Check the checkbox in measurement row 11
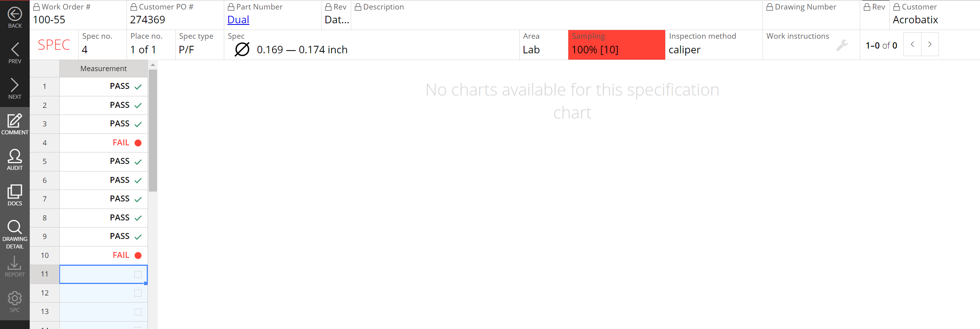The width and height of the screenshot is (980, 329). [x=138, y=274]
